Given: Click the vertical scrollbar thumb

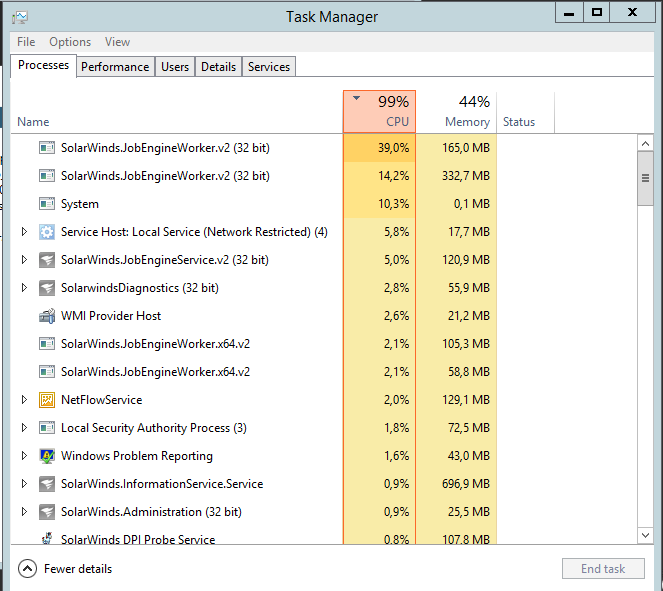Looking at the screenshot, I should pyautogui.click(x=645, y=178).
